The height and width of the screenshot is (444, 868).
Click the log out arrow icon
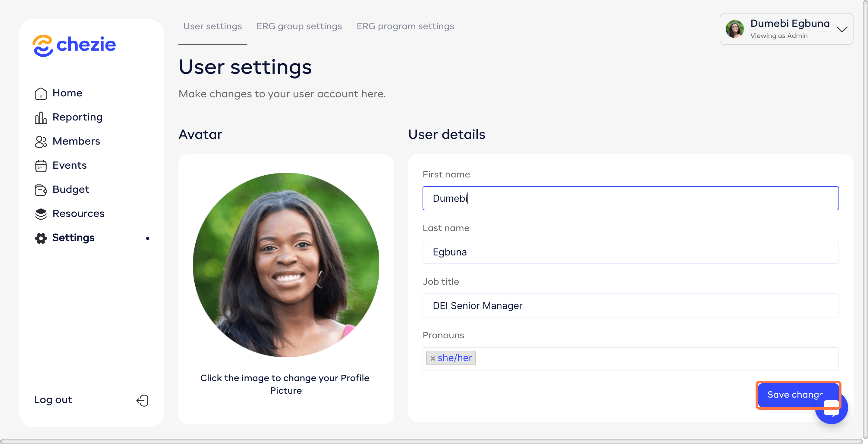coord(142,400)
